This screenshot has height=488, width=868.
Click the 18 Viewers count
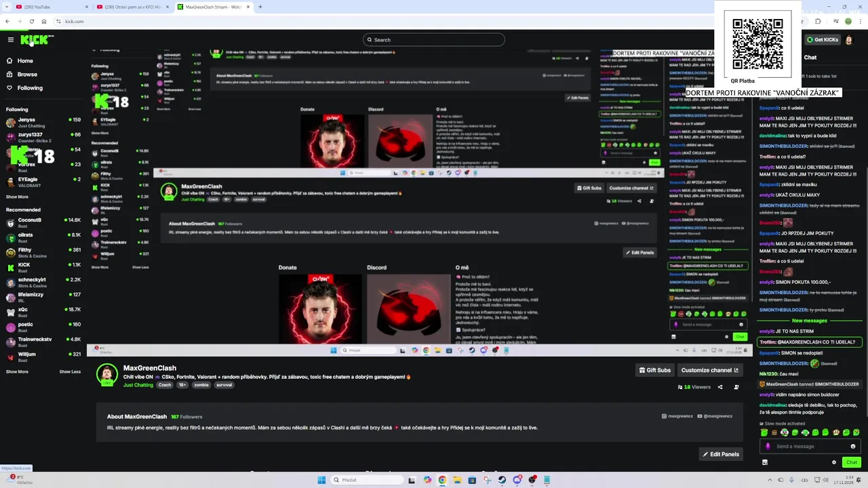pyautogui.click(x=694, y=387)
